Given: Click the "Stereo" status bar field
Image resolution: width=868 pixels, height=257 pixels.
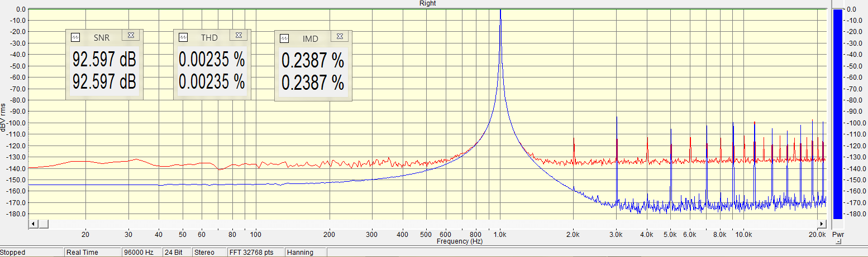Looking at the screenshot, I should (x=209, y=253).
